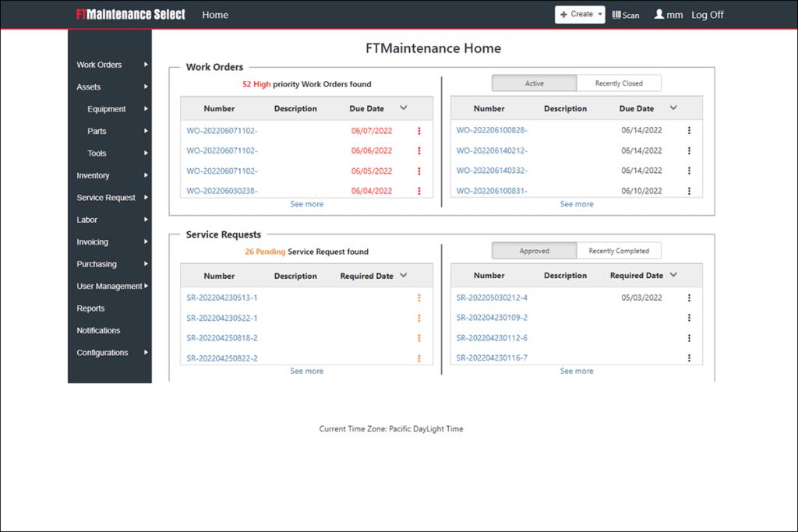Open kebab menu for SR-202204230116-7
The image size is (798, 532).
[689, 358]
